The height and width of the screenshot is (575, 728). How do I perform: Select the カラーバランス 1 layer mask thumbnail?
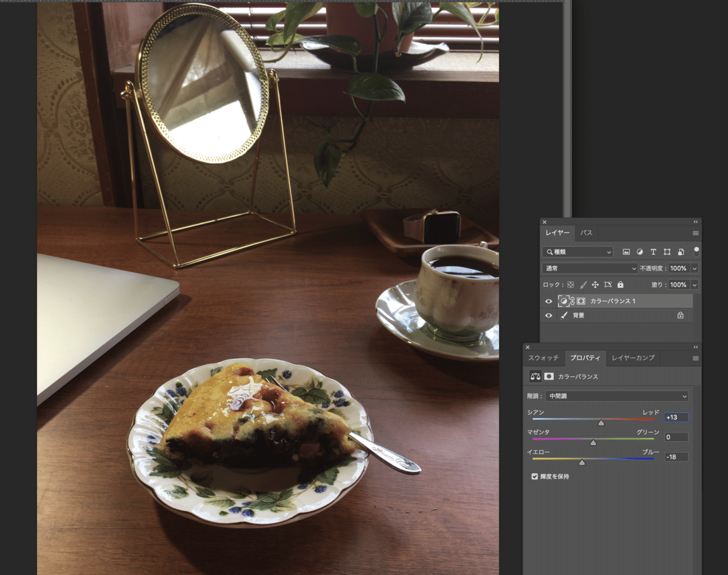pos(581,301)
